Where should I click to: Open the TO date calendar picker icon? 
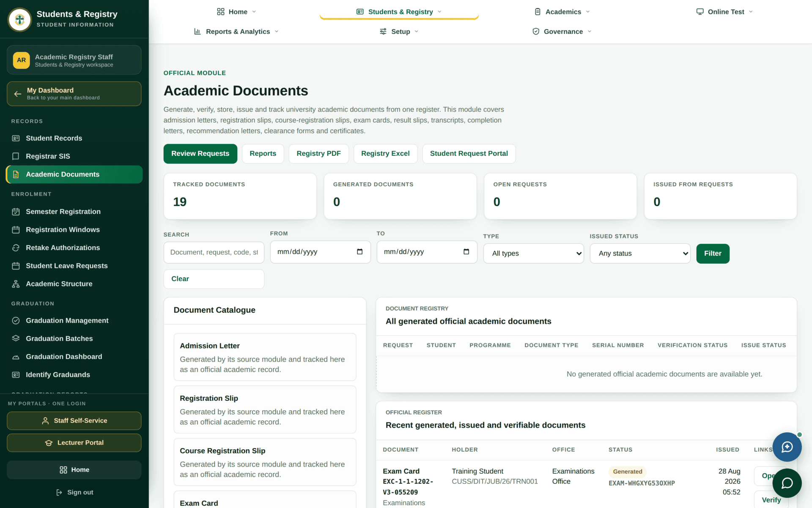coord(466,252)
